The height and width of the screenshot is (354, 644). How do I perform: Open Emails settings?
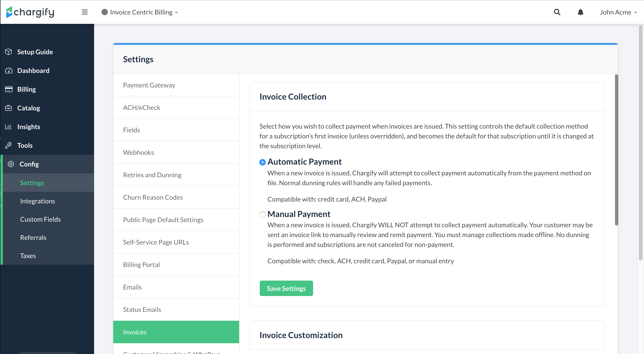point(176,287)
